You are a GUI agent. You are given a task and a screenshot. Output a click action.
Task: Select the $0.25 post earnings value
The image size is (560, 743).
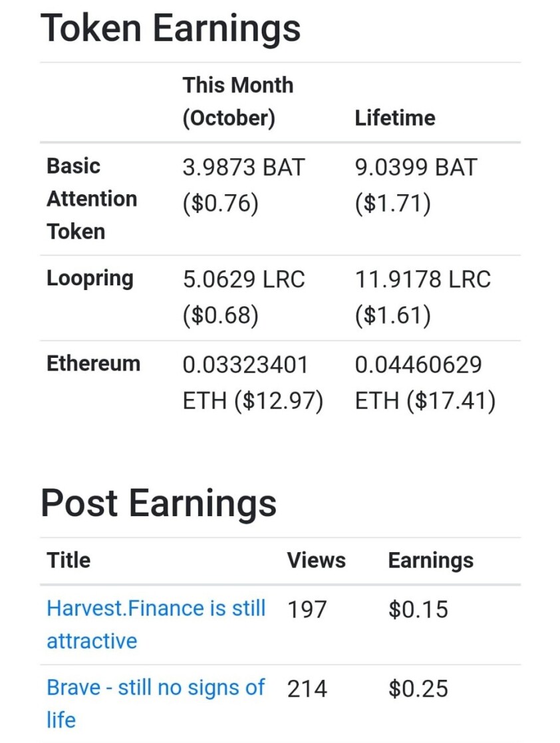tap(418, 688)
